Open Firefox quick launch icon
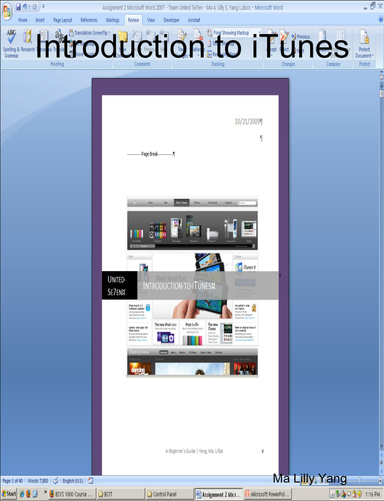Image resolution: width=384 pixels, height=501 pixels. [x=28, y=494]
